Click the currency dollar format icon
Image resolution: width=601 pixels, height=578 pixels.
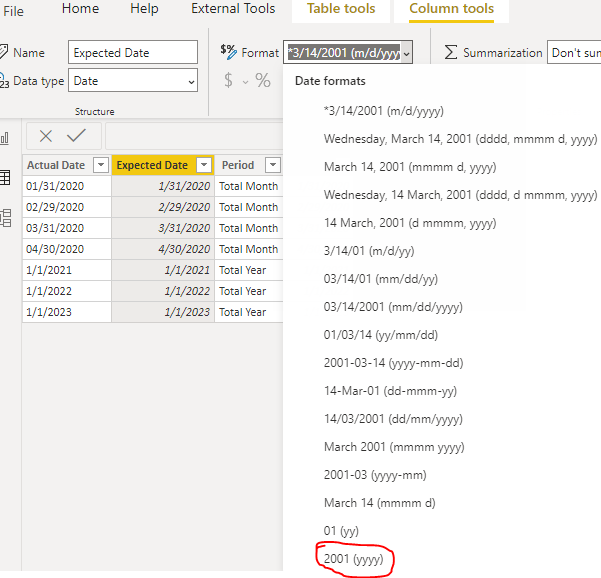click(228, 80)
